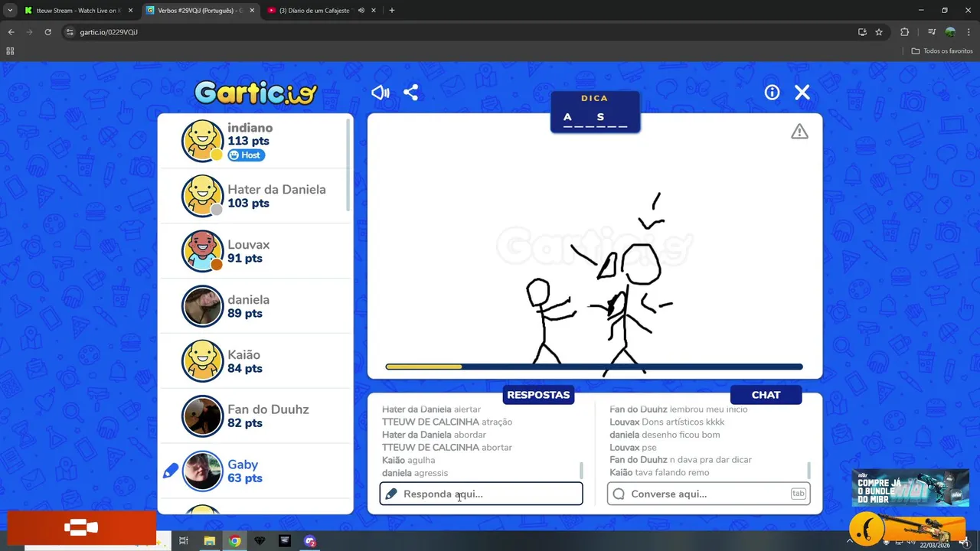Click the answers list scrollbar

(581, 470)
